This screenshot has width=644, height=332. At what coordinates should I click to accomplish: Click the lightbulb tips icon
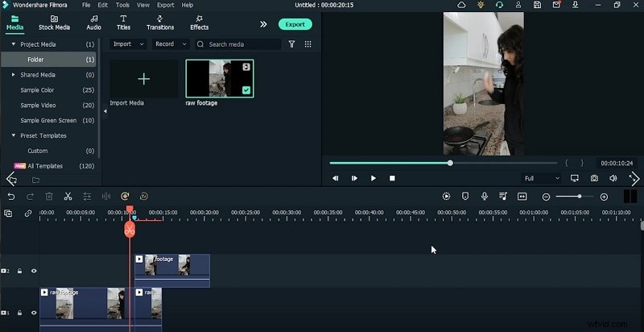click(x=481, y=5)
